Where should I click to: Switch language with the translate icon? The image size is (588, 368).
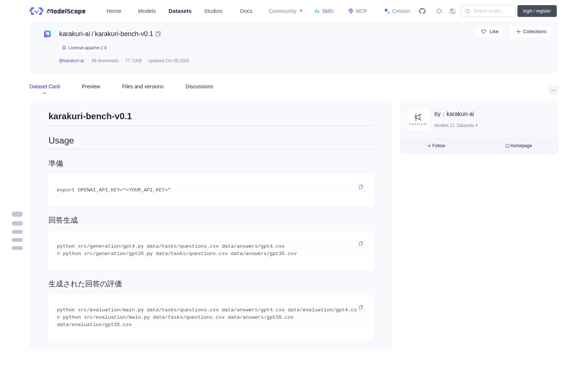(452, 11)
